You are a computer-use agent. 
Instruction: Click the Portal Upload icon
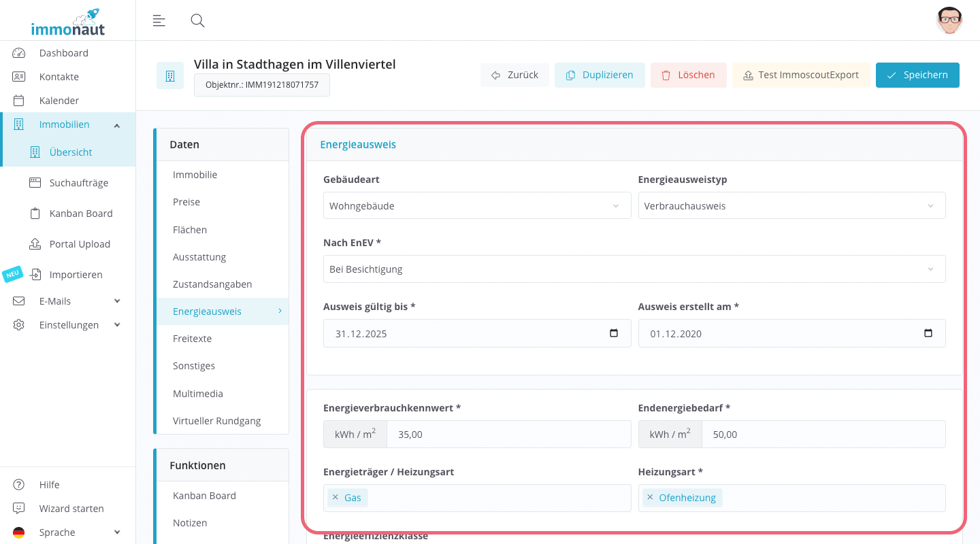point(35,244)
